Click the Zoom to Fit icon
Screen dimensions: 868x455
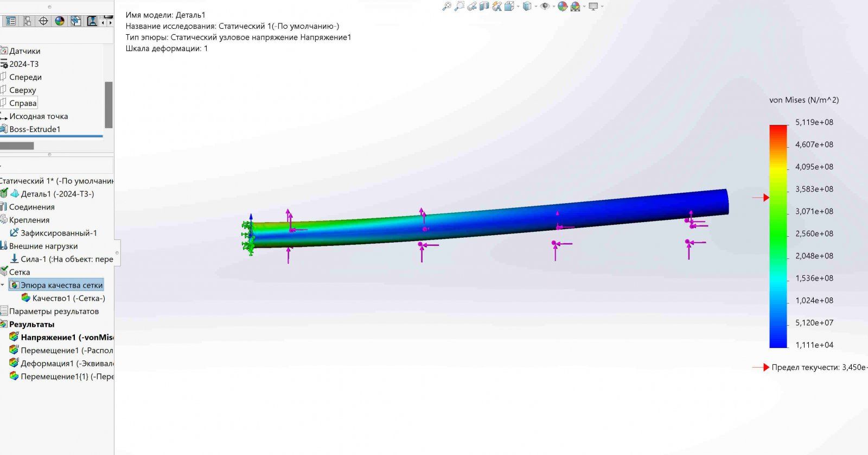pos(446,7)
